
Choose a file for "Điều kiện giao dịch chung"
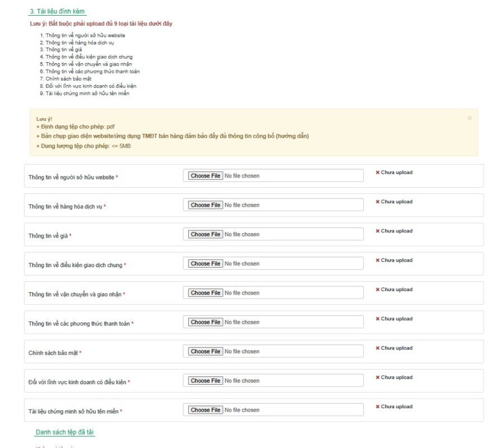point(204,263)
